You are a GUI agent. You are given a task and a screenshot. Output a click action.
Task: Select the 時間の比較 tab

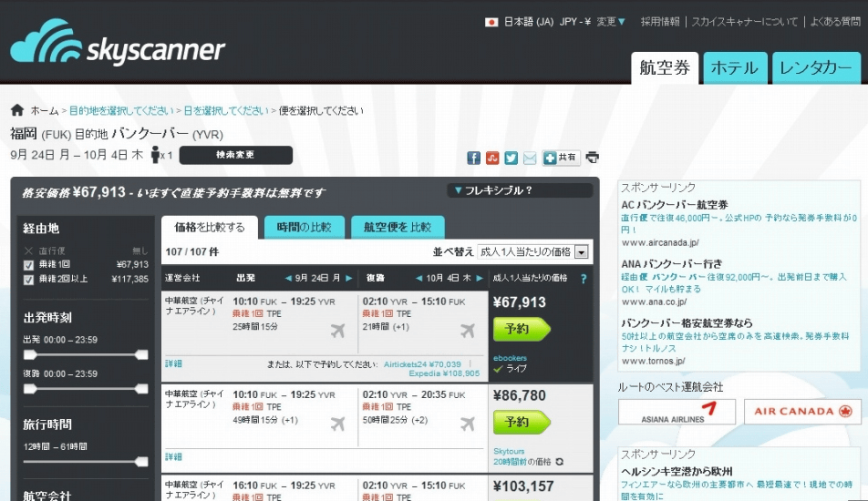pyautogui.click(x=304, y=228)
